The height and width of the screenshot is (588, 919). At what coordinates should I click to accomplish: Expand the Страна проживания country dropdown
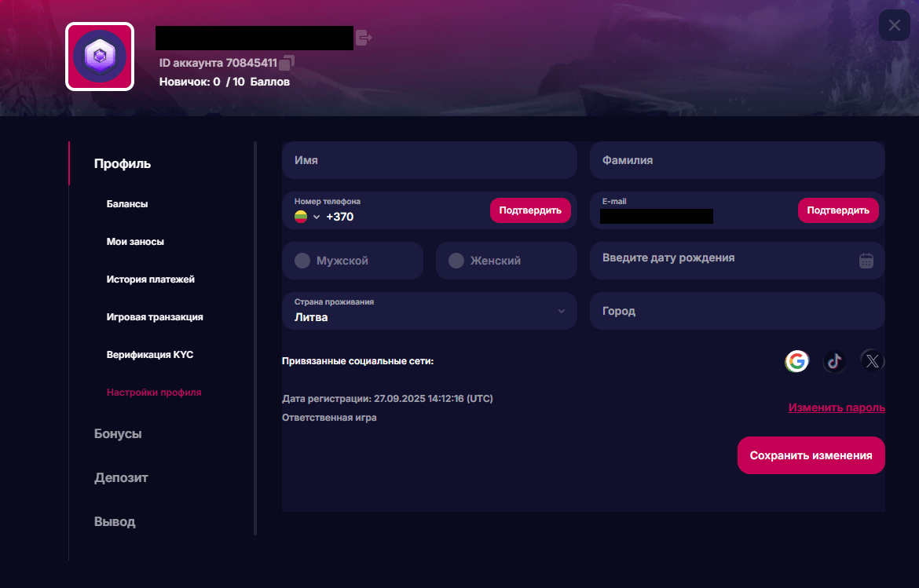click(x=562, y=311)
